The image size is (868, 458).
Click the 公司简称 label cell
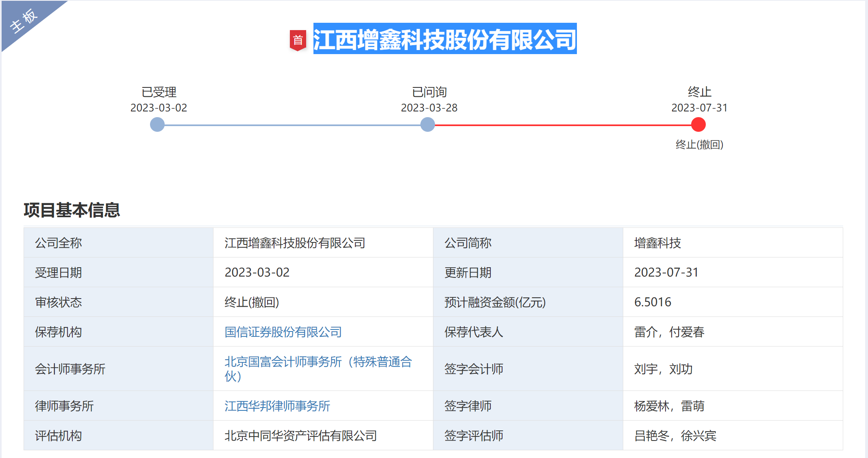(528, 243)
